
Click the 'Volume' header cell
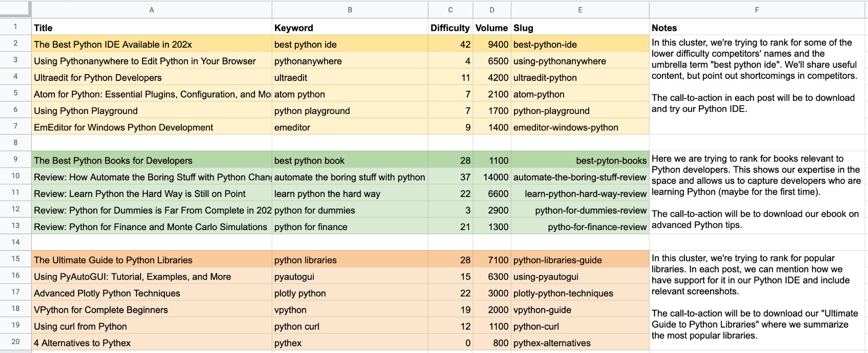coord(492,27)
